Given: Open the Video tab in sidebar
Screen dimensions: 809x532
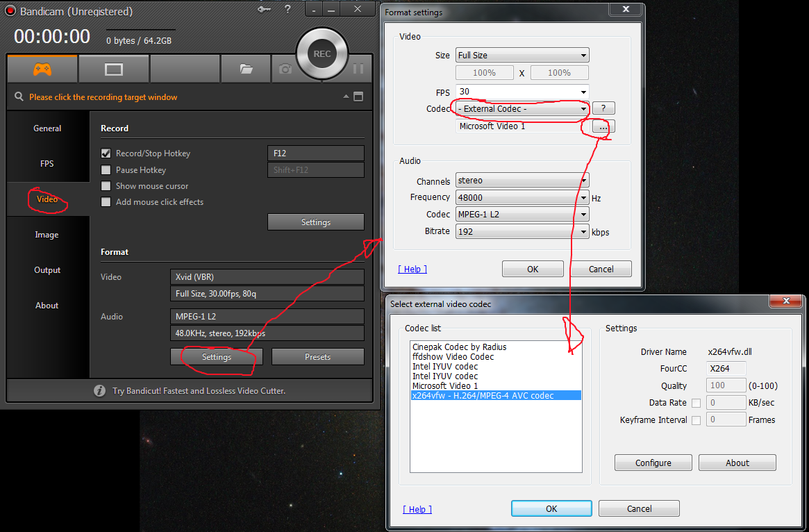Looking at the screenshot, I should pyautogui.click(x=47, y=199).
